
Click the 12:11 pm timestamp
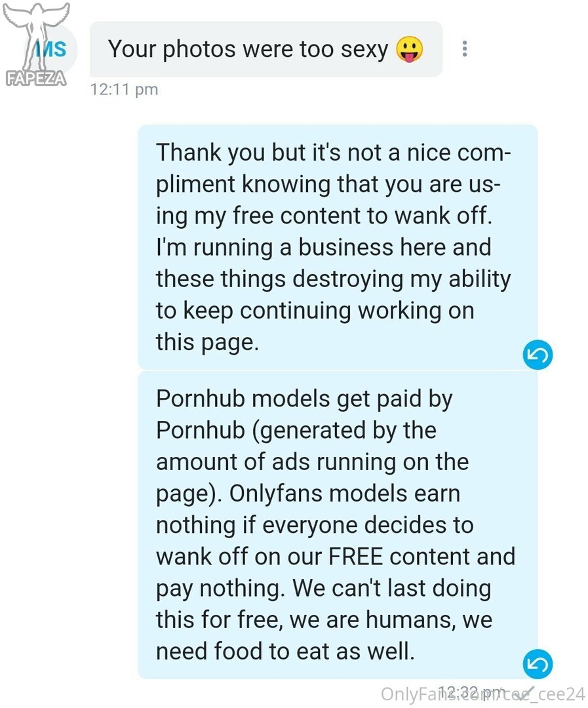124,89
